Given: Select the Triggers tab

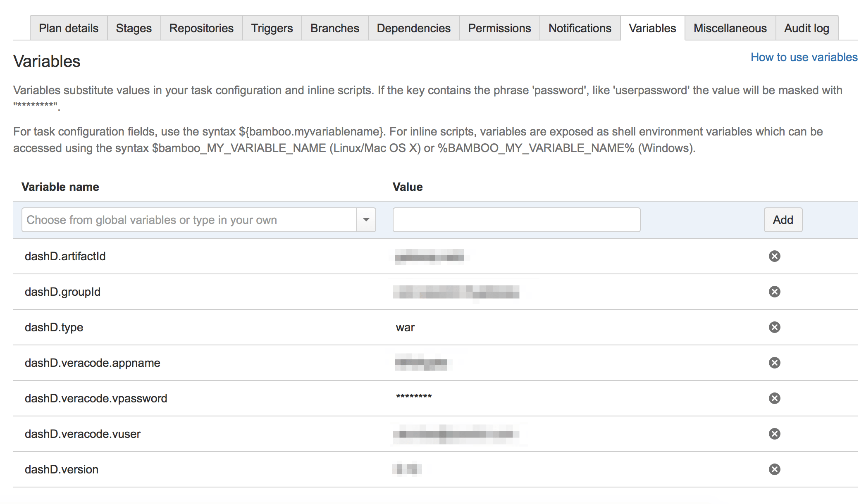Looking at the screenshot, I should coord(272,28).
